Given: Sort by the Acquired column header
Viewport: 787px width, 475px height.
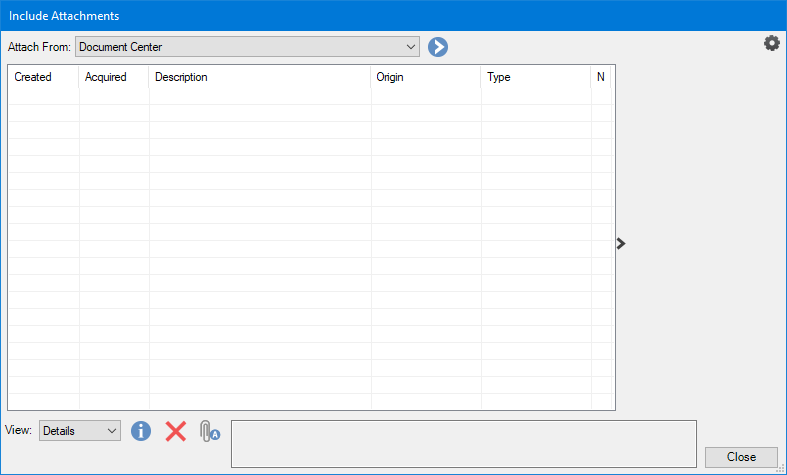Looking at the screenshot, I should (113, 77).
